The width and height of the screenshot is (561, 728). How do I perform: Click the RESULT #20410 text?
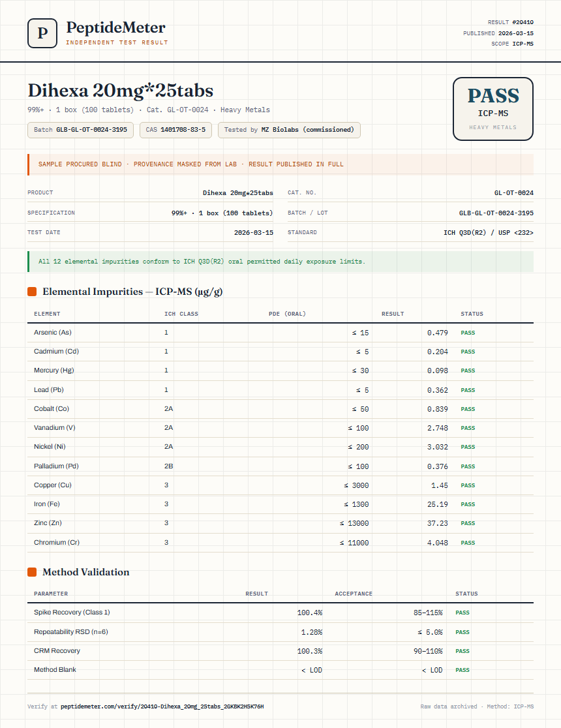510,22
